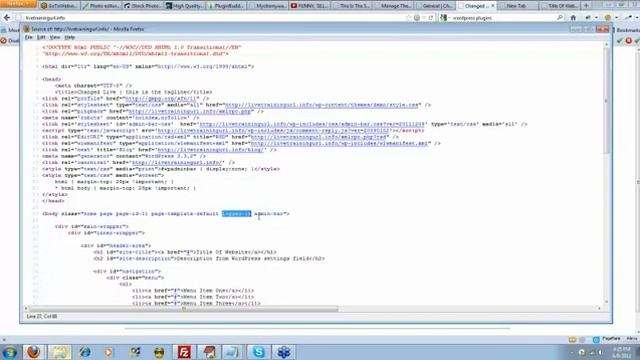Open the demo style.css stylesheet link
Screen dimensions: 640x360
point(322,105)
